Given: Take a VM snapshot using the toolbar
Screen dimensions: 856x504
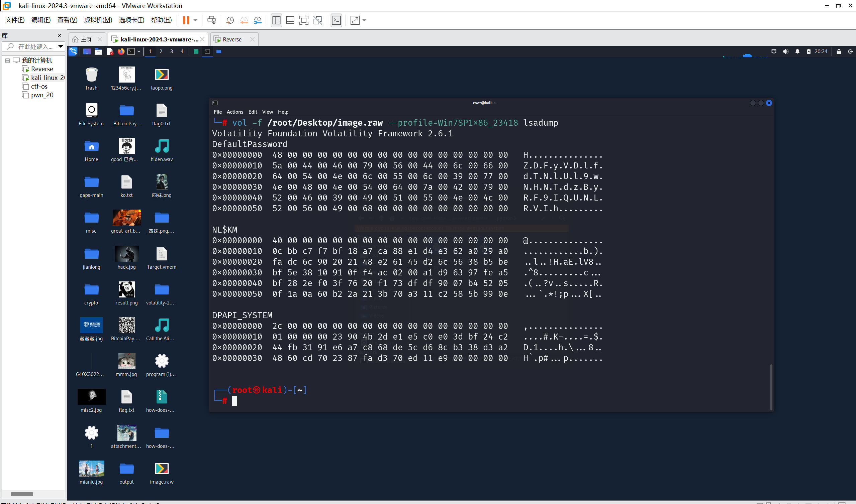Looking at the screenshot, I should (x=230, y=20).
